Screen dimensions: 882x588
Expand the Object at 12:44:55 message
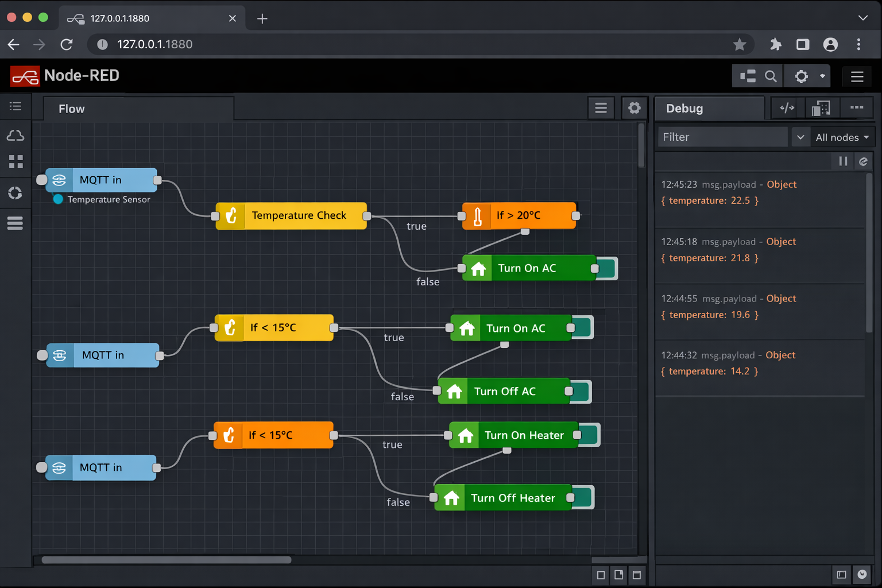pos(781,299)
